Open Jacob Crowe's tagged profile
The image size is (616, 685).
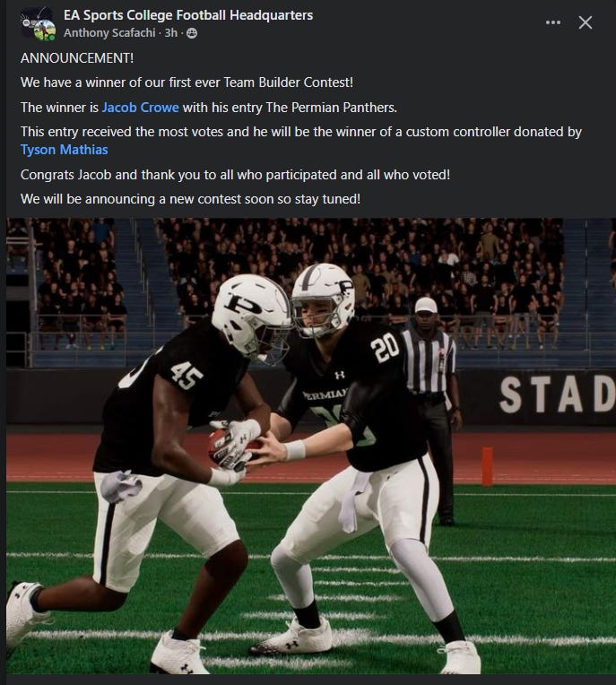[x=140, y=108]
